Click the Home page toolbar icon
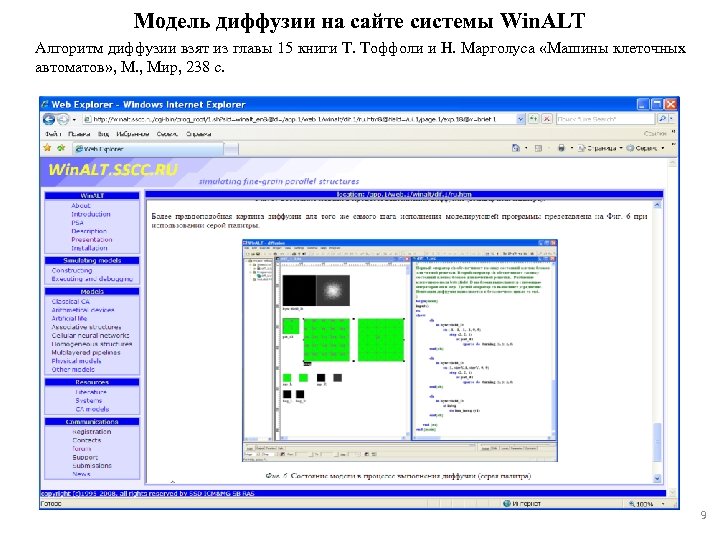Screen dimensions: 720x540 516,148
